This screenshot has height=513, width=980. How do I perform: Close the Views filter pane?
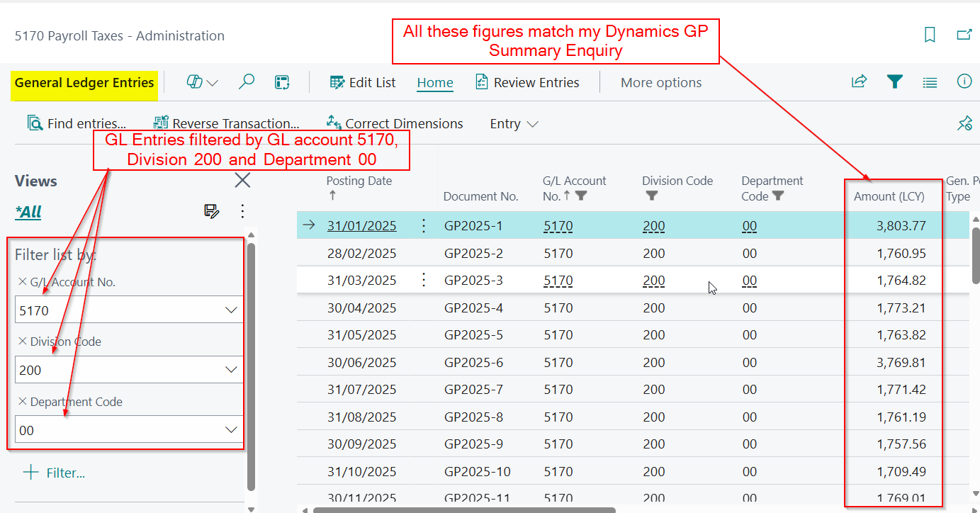tap(242, 181)
